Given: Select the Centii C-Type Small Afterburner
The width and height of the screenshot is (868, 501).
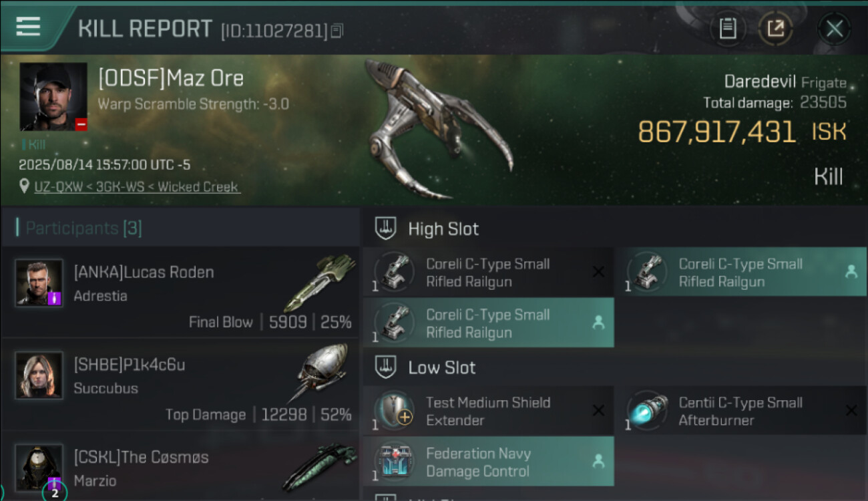Looking at the screenshot, I should click(x=740, y=411).
